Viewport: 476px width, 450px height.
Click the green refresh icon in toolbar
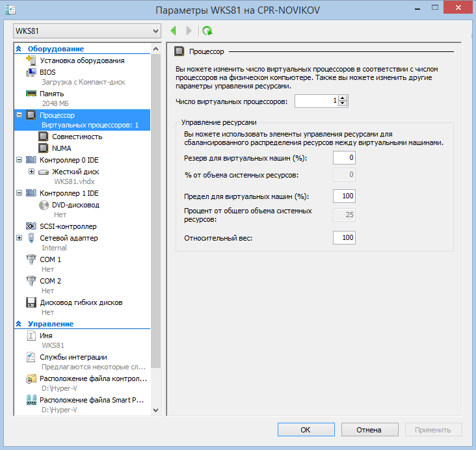(207, 31)
